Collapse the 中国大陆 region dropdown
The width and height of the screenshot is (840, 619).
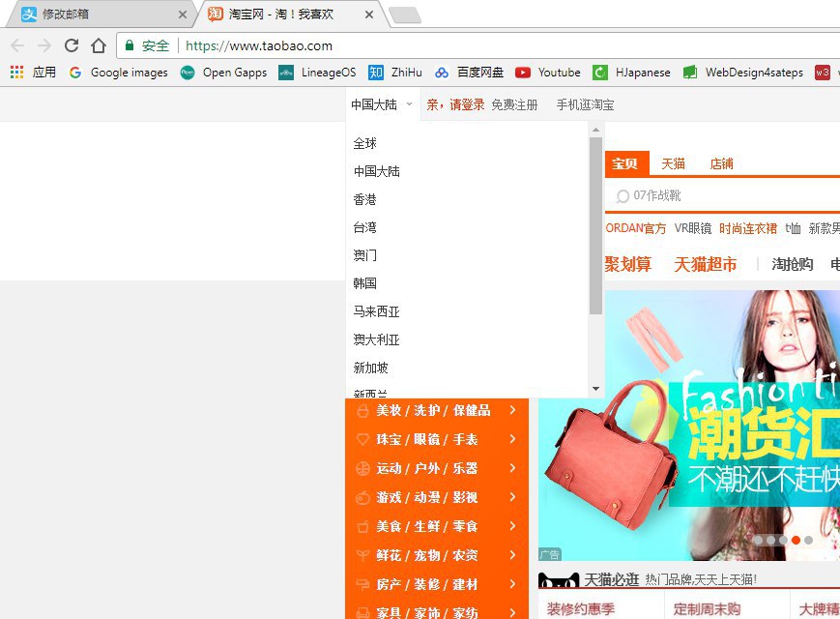382,104
